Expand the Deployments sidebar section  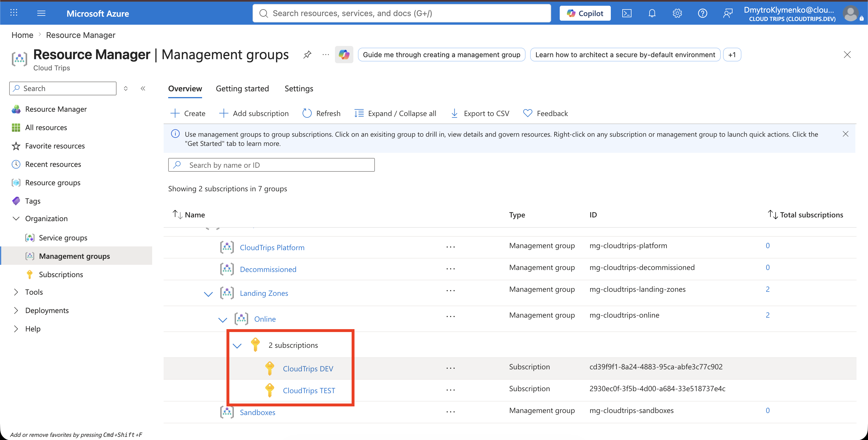tap(16, 310)
